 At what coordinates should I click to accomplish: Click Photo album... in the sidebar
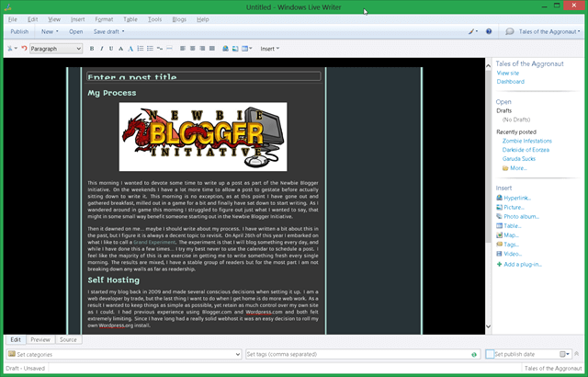[521, 216]
